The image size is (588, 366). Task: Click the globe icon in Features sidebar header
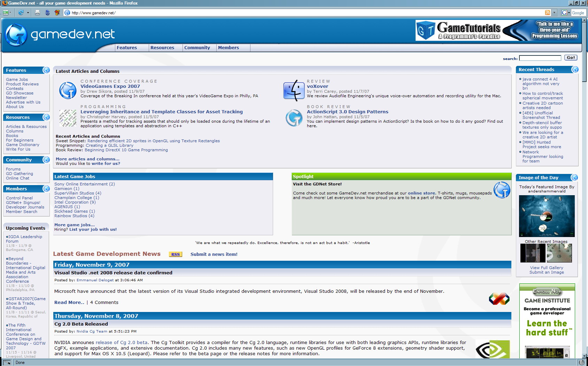[x=46, y=70]
